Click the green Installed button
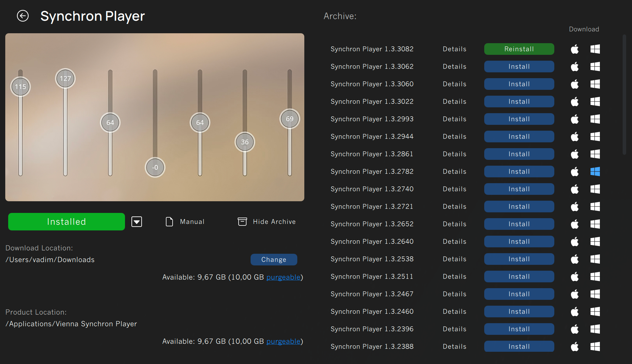Screen dimensions: 632x364 pos(67,222)
